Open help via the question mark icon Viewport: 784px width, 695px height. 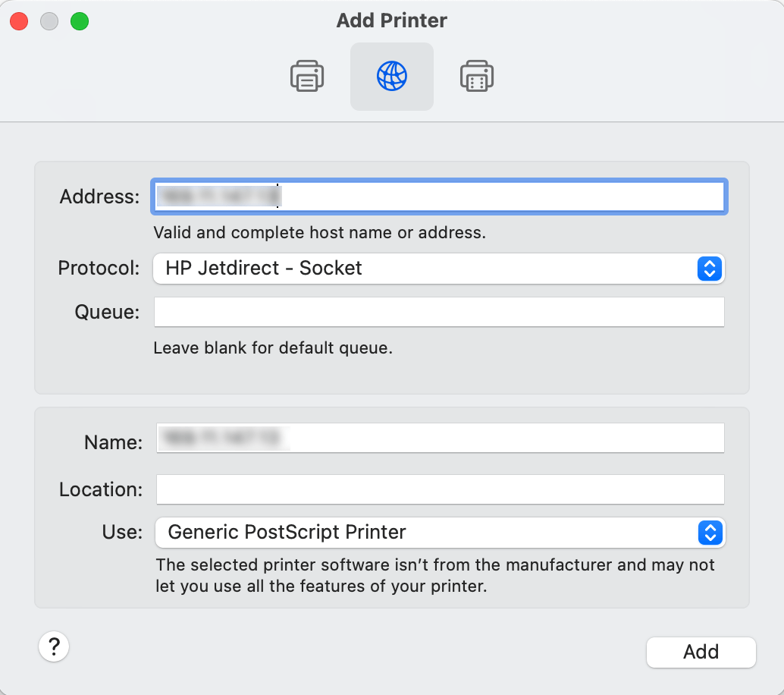(54, 646)
